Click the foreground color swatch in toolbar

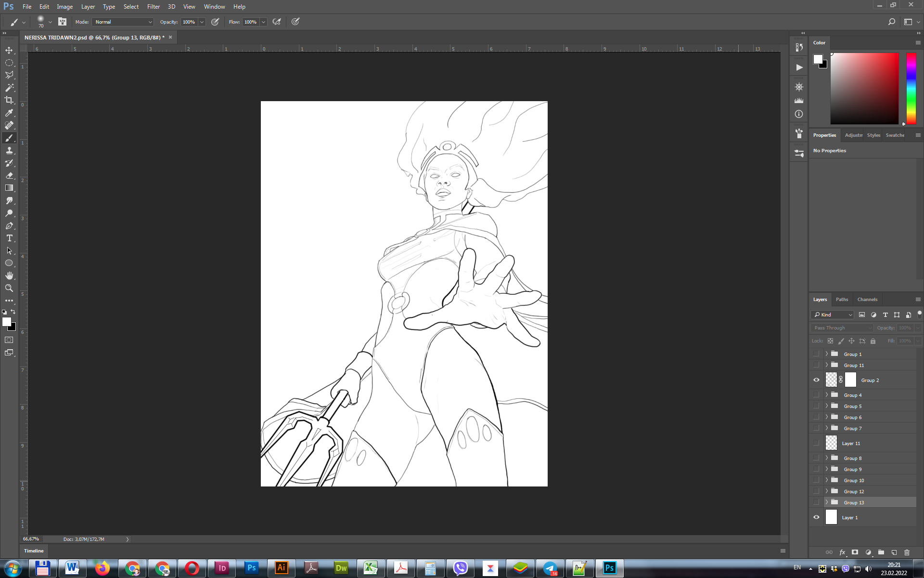[7, 322]
